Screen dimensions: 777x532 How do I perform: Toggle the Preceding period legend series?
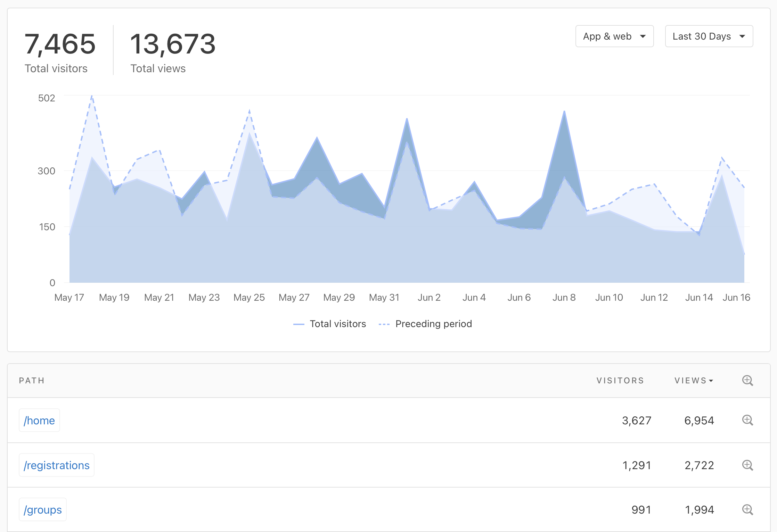[433, 324]
